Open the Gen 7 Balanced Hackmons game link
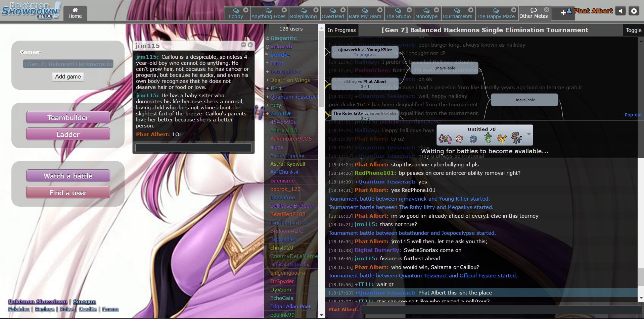This screenshot has width=644, height=319. [68, 64]
